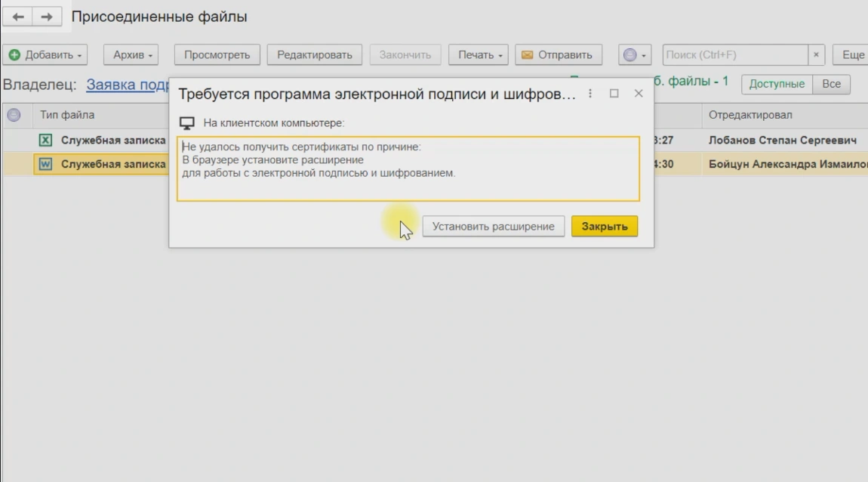This screenshot has height=482, width=868.
Task: Go back with the left arrow
Action: [x=17, y=17]
